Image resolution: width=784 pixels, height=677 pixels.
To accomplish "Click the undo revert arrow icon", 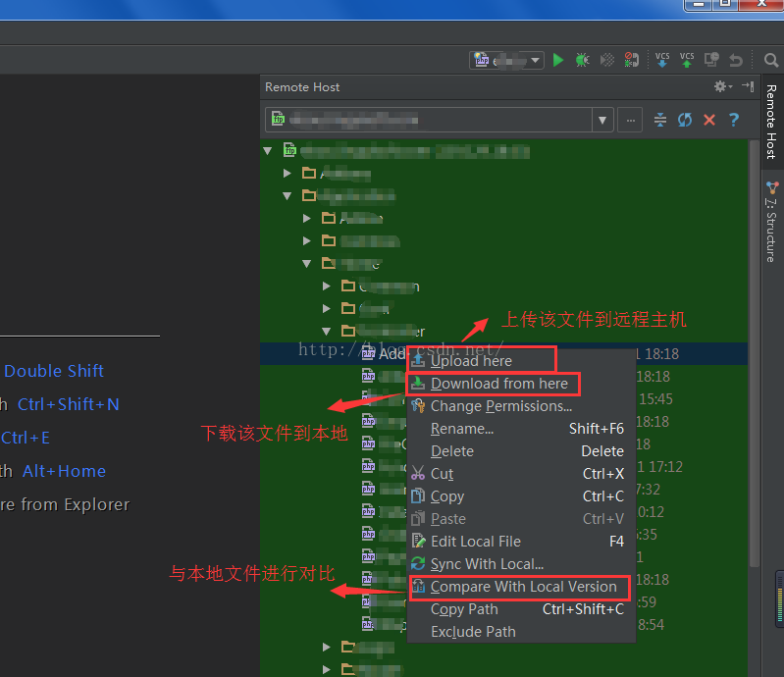I will click(x=736, y=61).
